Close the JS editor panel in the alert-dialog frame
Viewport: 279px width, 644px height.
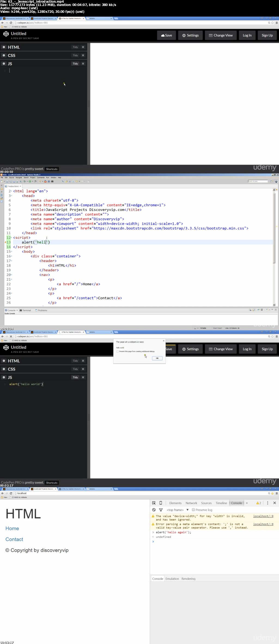[x=83, y=377]
